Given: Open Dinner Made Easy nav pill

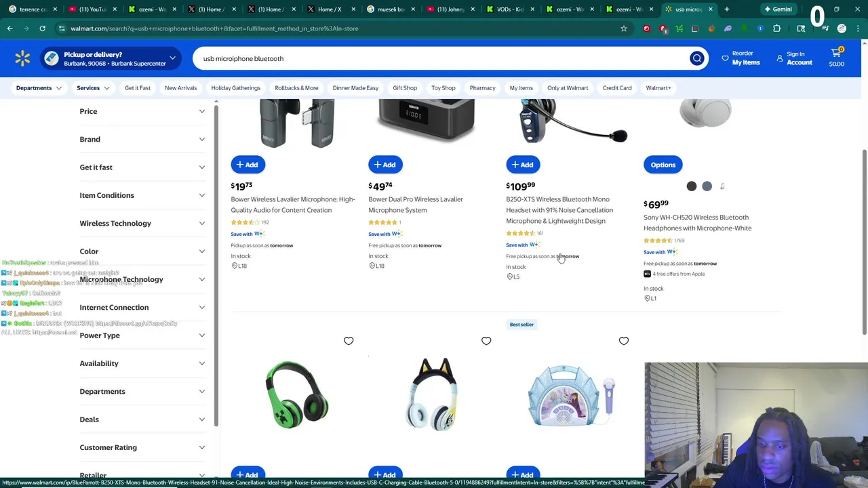Looking at the screenshot, I should click(355, 87).
